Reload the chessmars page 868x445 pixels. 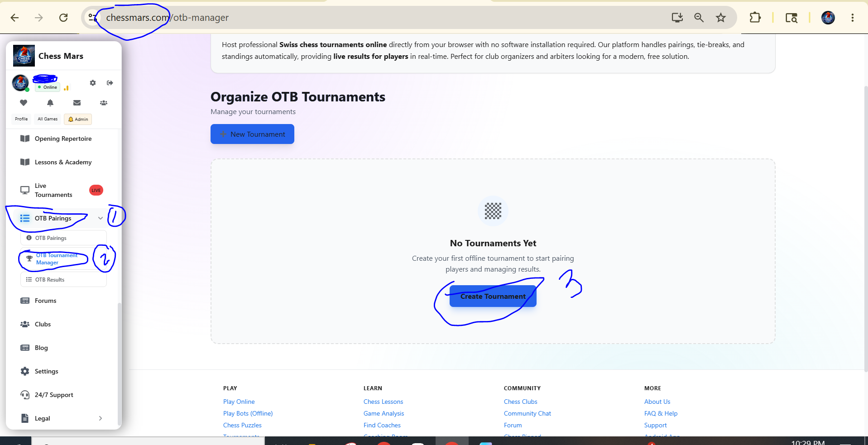point(63,18)
